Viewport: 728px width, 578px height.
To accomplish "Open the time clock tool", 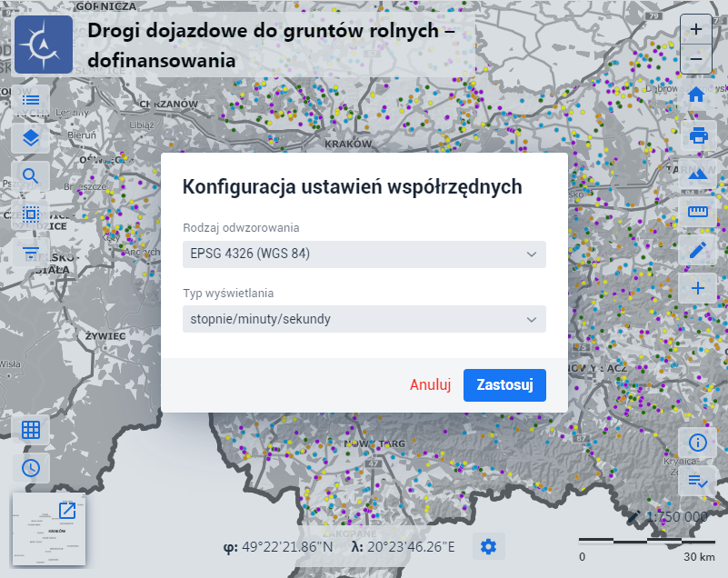I will click(31, 468).
